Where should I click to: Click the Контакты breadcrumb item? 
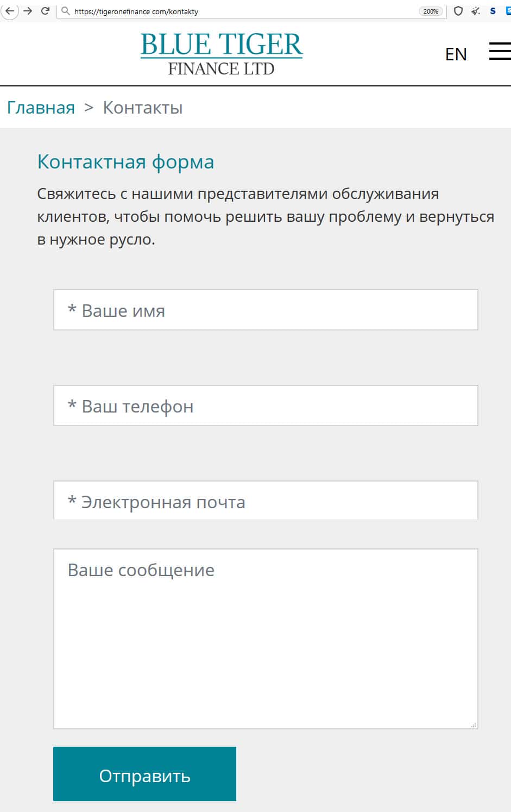[143, 108]
